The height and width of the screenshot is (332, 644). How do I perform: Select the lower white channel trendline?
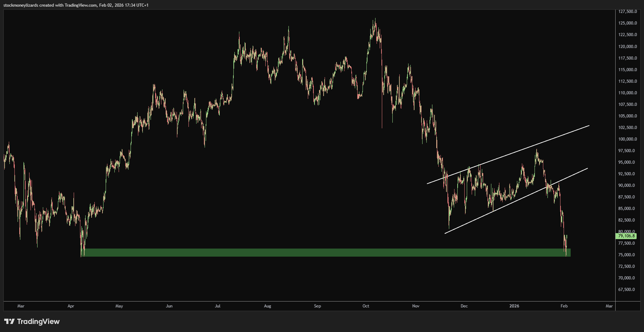pos(516,201)
